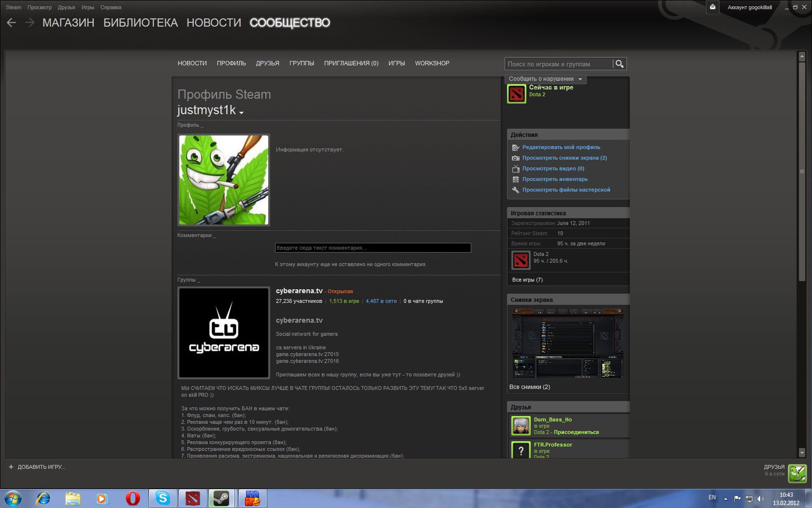Viewport: 812px width, 508px height.
Task: Open the Просмотр menu
Action: click(x=40, y=7)
